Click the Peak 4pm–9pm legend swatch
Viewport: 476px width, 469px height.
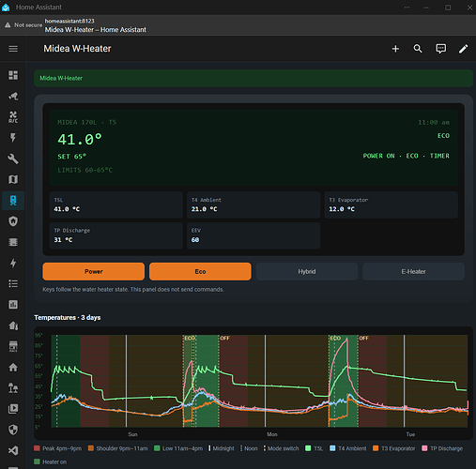(37, 448)
